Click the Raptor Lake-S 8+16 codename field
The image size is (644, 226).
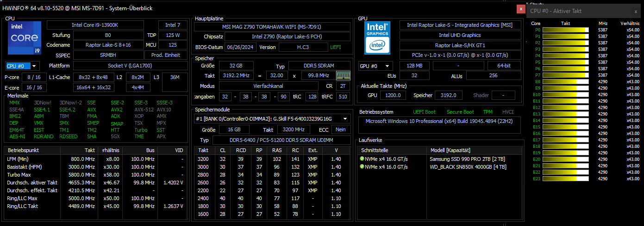[107, 45]
